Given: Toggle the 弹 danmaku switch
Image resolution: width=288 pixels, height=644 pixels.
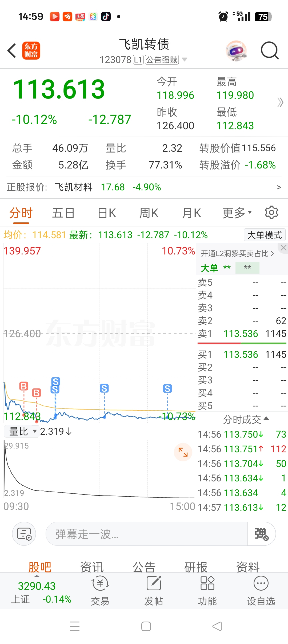Looking at the screenshot, I should click(261, 534).
